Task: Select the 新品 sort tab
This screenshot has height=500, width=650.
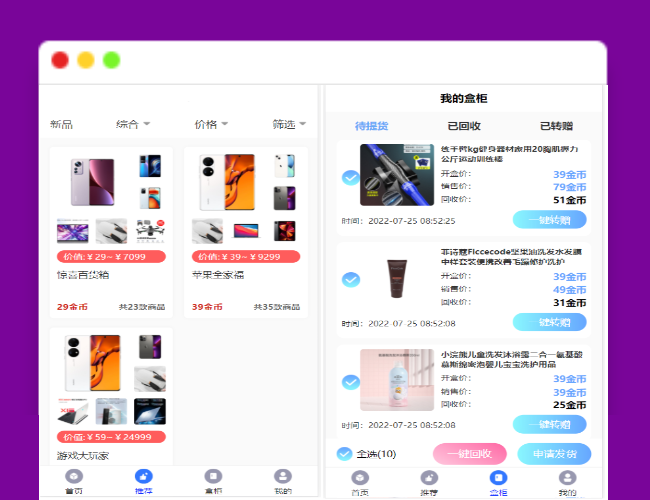Action: tap(61, 124)
